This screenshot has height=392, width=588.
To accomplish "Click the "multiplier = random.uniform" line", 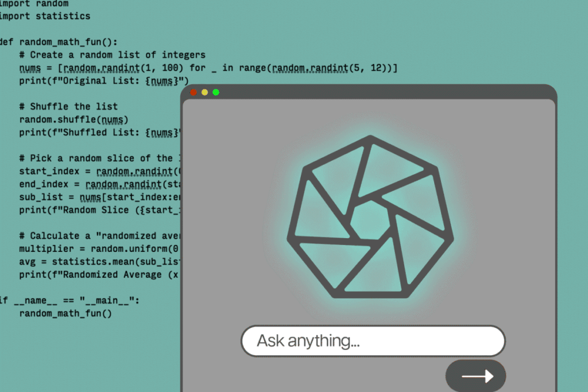I will 98,249.
